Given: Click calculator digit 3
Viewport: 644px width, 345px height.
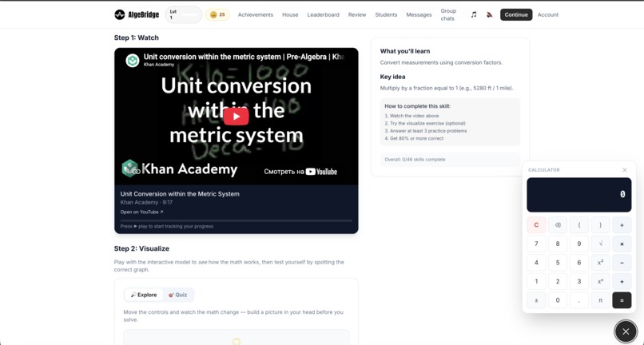Looking at the screenshot, I should point(579,281).
